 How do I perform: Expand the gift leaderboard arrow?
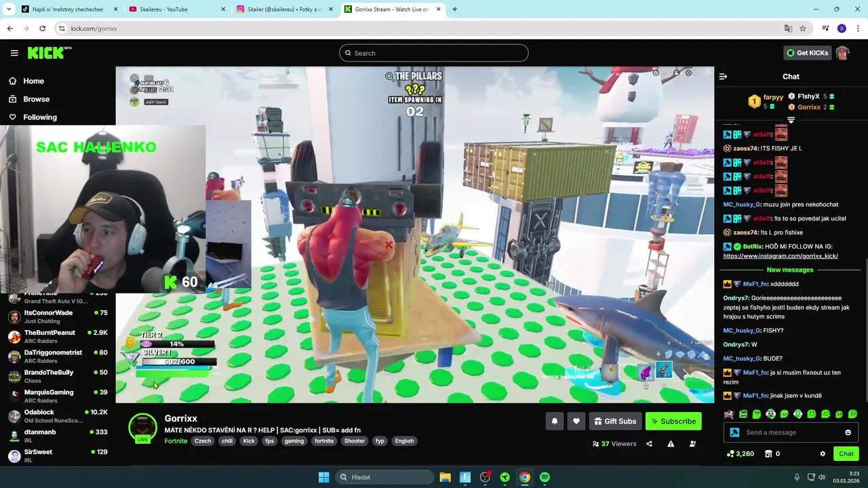pos(791,120)
